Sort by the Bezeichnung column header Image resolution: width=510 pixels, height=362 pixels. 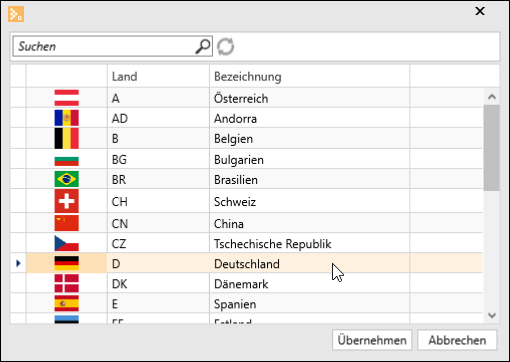coord(309,76)
